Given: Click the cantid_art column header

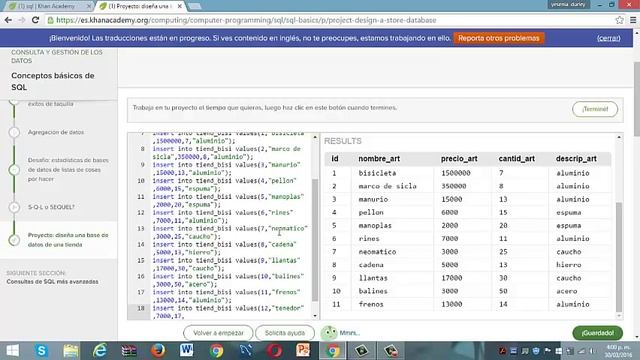Looking at the screenshot, I should point(516,159).
